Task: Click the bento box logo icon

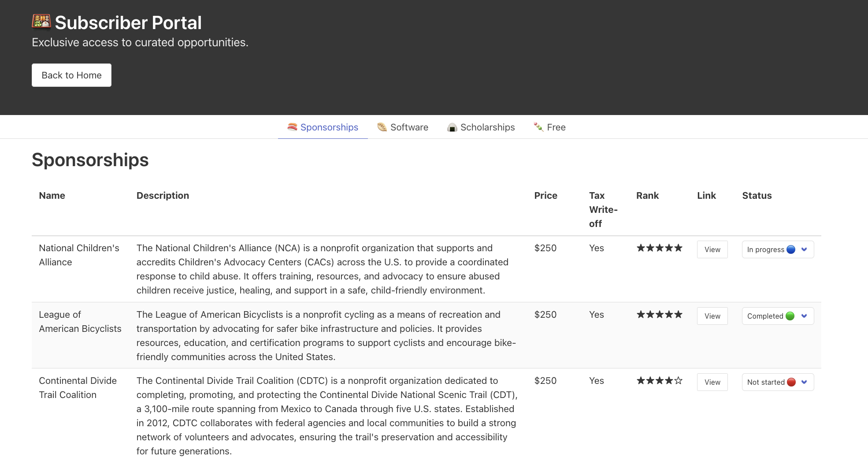Action: 41,22
